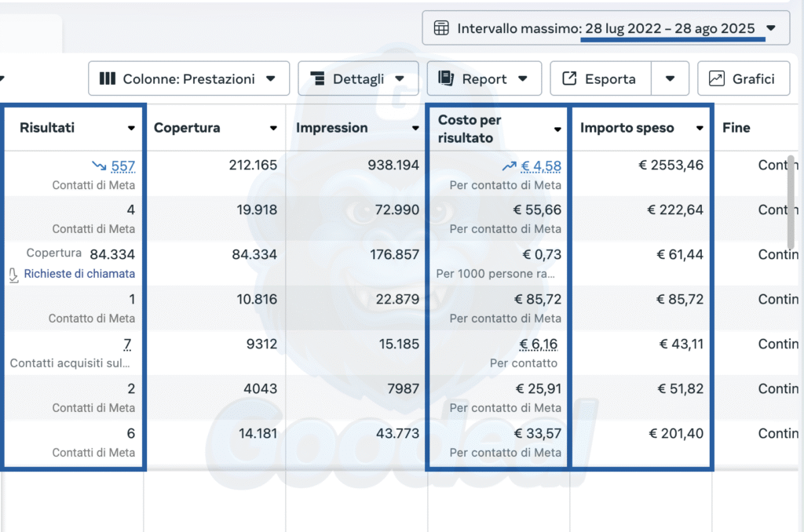Click the download icon beside Richieste di chiamata
The width and height of the screenshot is (804, 532).
coord(13,275)
